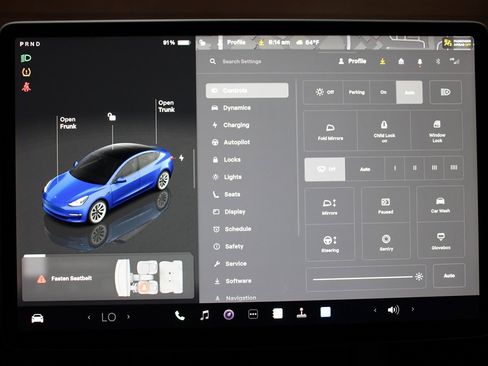Increase temperature with right arrow beside LO
Image resolution: width=488 pixels, height=366 pixels.
[128, 317]
